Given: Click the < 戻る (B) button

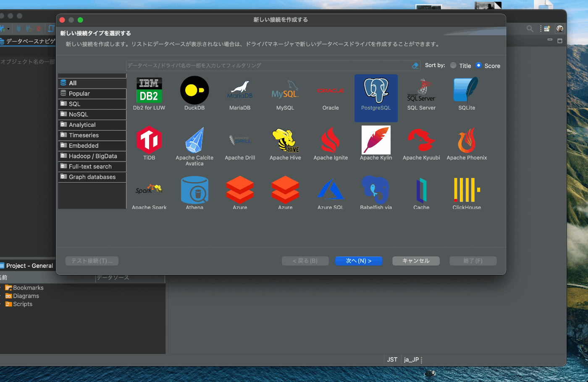Looking at the screenshot, I should [x=305, y=261].
